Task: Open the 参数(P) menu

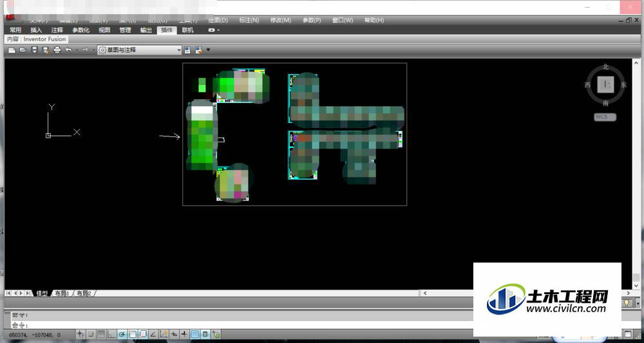Action: coord(312,20)
